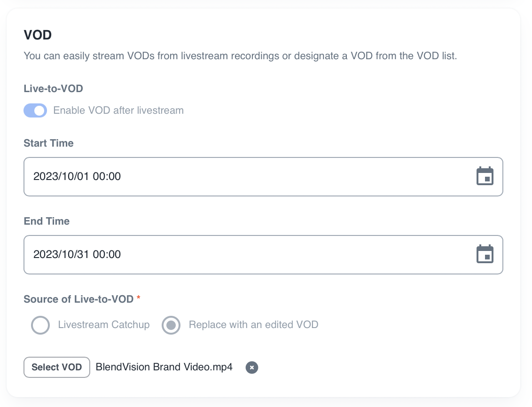Click the VOD section heading
Screen dimensions: 532x407
38,35
